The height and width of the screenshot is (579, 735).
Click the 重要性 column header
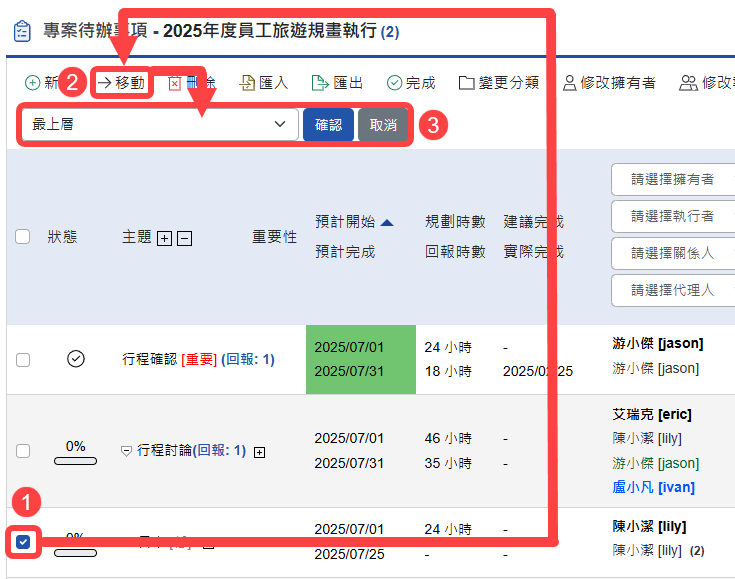pos(275,237)
